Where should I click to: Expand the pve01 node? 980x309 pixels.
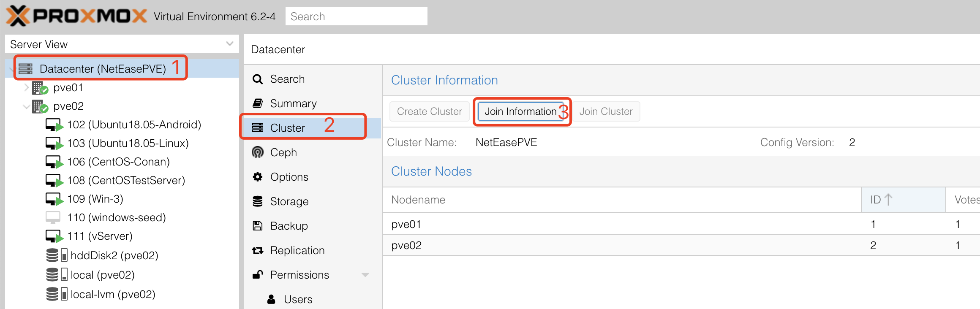pos(27,87)
